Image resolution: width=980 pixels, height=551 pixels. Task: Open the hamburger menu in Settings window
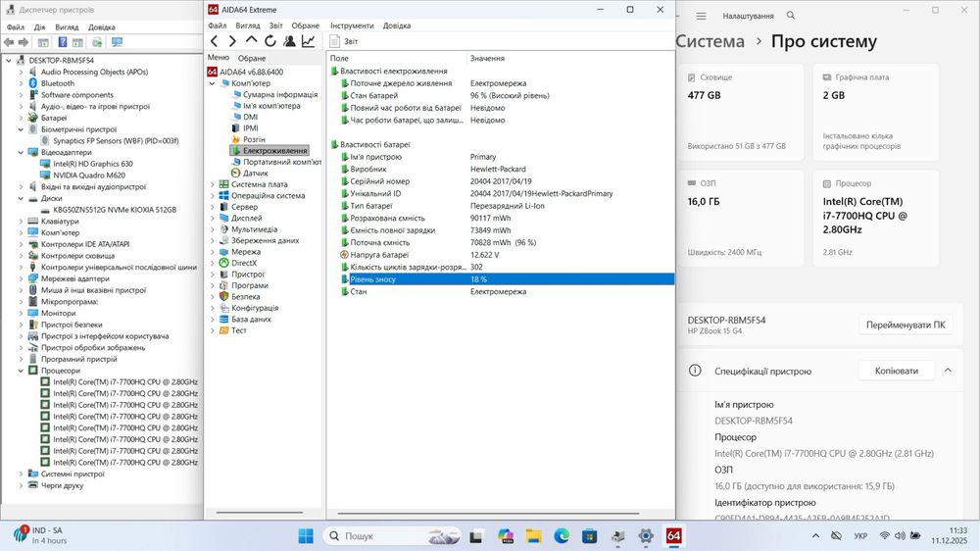(x=701, y=16)
